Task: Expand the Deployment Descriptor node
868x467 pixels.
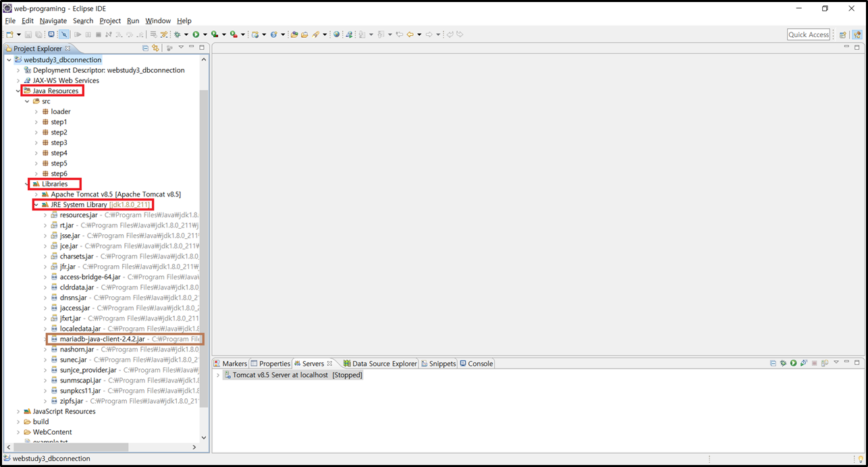Action: click(18, 70)
